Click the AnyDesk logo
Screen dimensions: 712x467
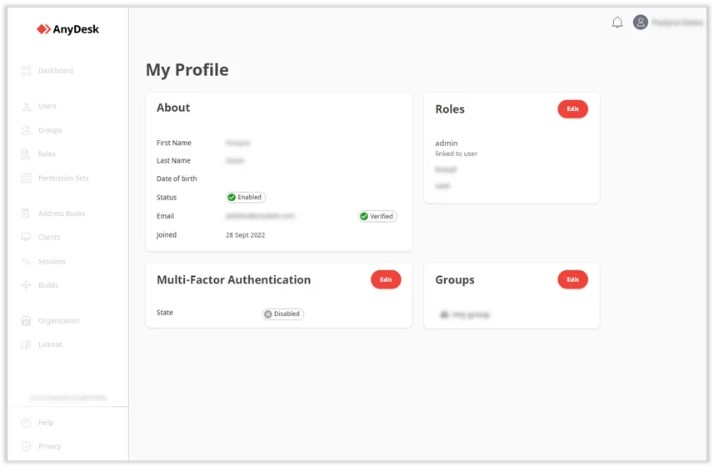[68, 29]
